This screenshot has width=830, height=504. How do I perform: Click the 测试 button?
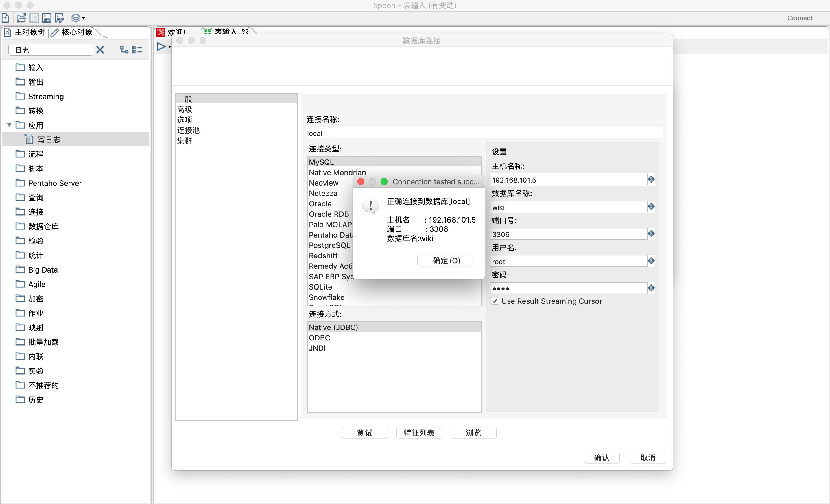(364, 433)
